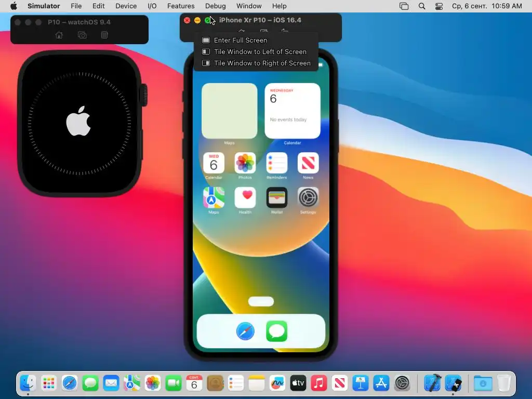Open the Simulator app menu

click(44, 6)
